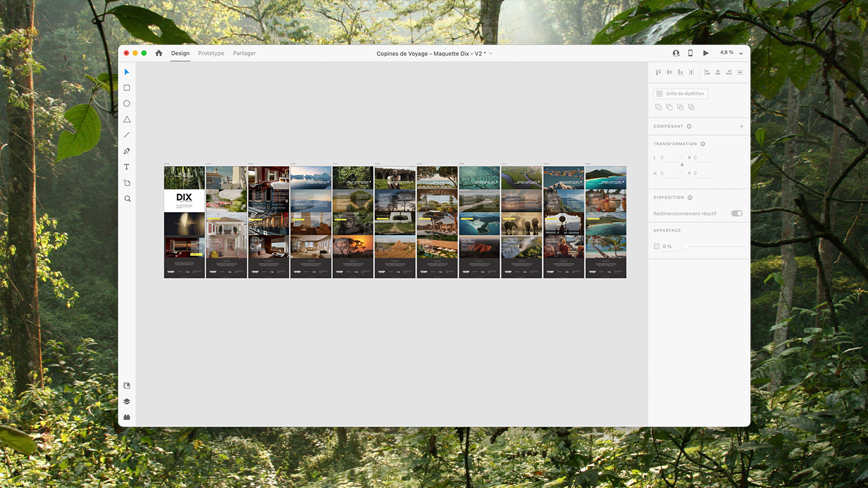
Task: Open the zoom level dropdown
Action: point(741,53)
